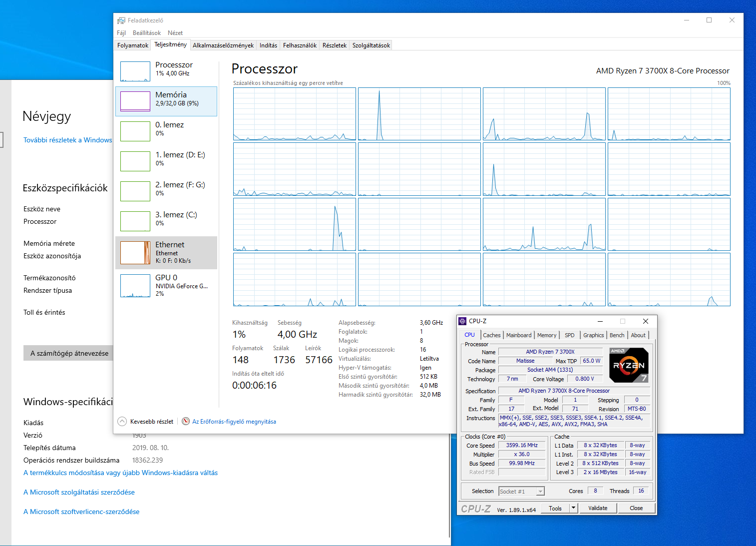The width and height of the screenshot is (756, 546).
Task: Open the 2. lemez (F: G:) item
Action: [x=166, y=191]
